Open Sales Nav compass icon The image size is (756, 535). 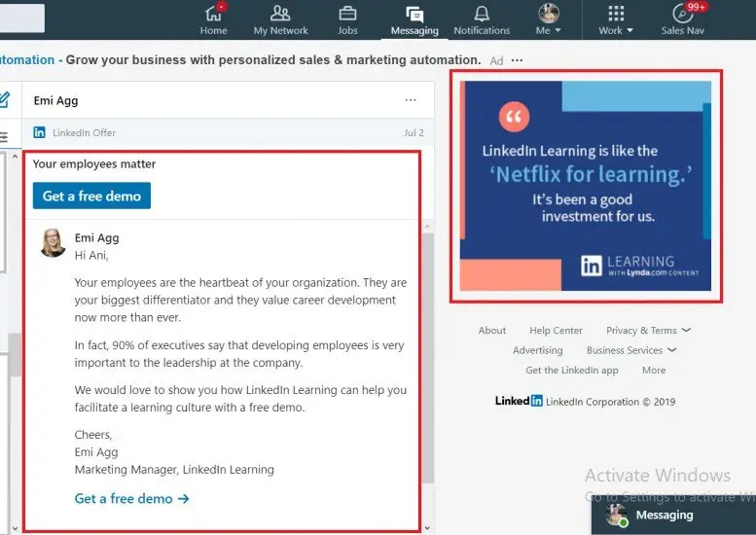(x=682, y=14)
